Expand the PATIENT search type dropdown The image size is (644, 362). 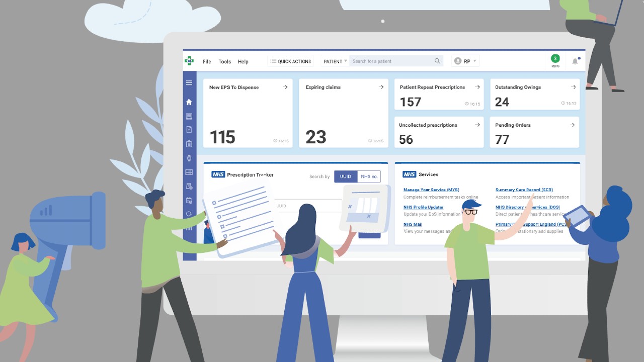pyautogui.click(x=335, y=61)
